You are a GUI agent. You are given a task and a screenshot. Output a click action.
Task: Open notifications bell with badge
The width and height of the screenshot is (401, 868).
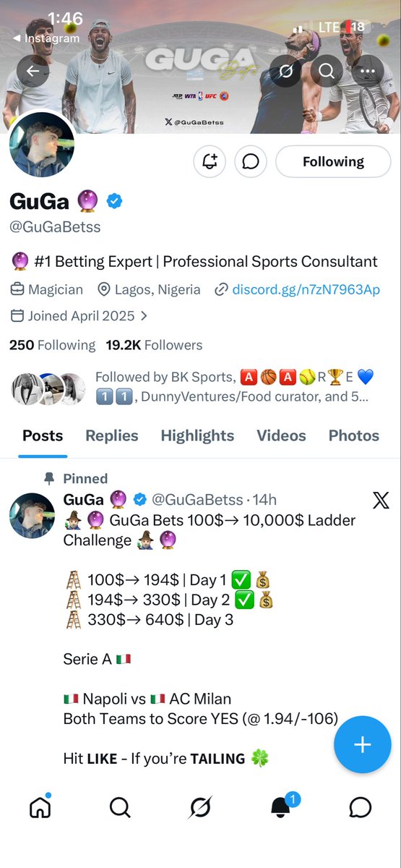[x=282, y=807]
